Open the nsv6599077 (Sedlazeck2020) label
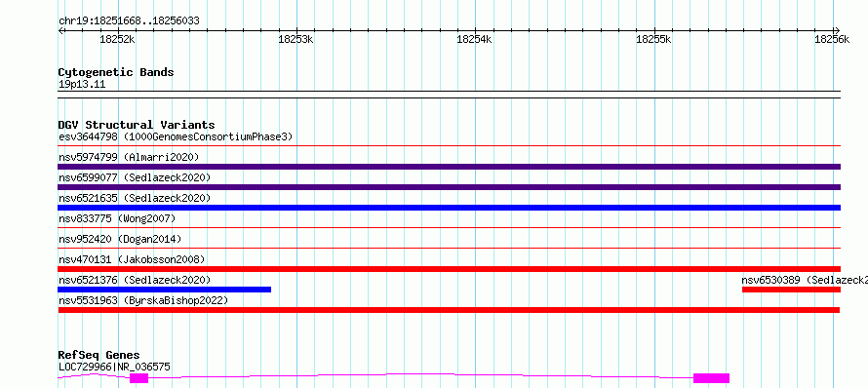 tap(135, 177)
